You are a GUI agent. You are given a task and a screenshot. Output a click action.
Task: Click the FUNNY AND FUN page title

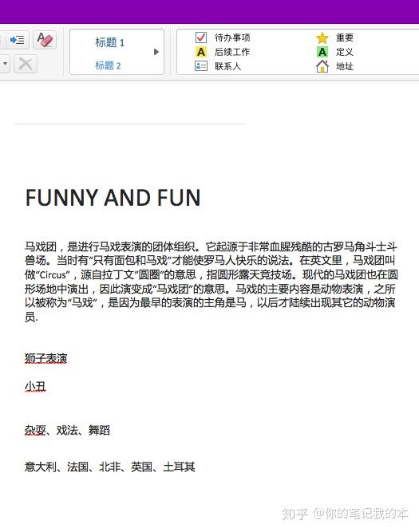113,198
